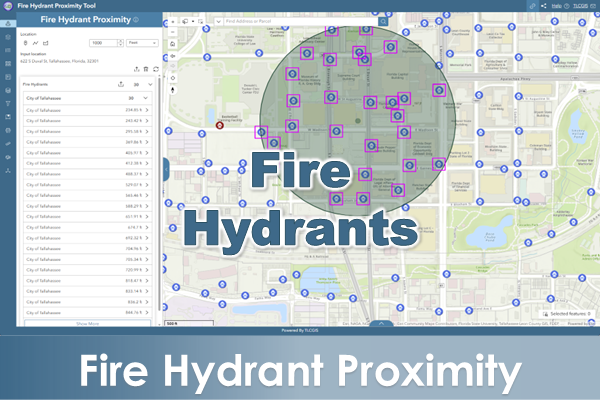Open the fifth widget in the left sidebar
Viewport: 600px width, 400px height.
click(8, 77)
